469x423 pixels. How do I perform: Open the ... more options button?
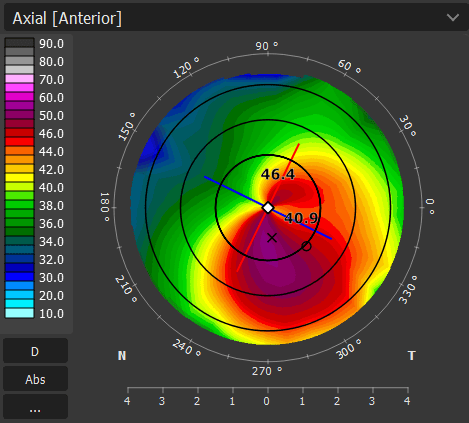(35, 407)
